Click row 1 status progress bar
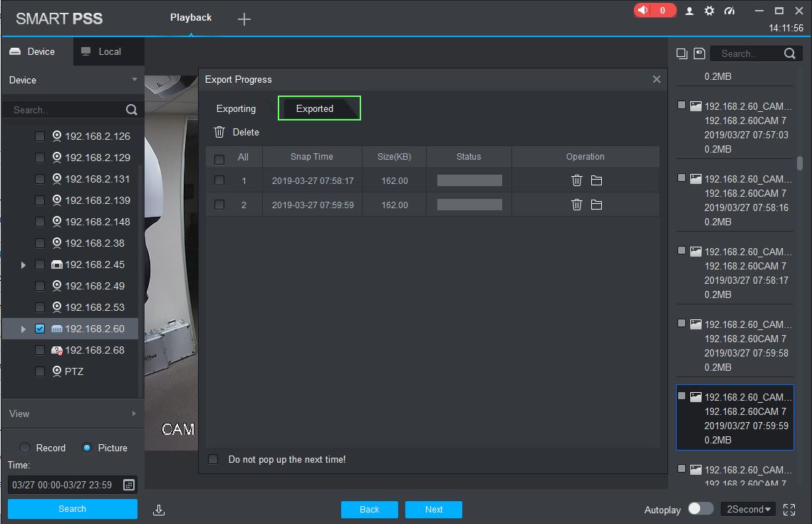Image resolution: width=812 pixels, height=524 pixels. (x=469, y=180)
